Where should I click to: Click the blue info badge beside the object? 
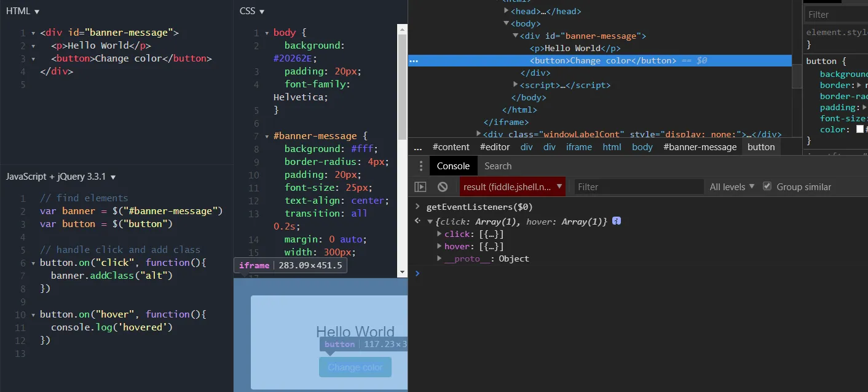(617, 221)
